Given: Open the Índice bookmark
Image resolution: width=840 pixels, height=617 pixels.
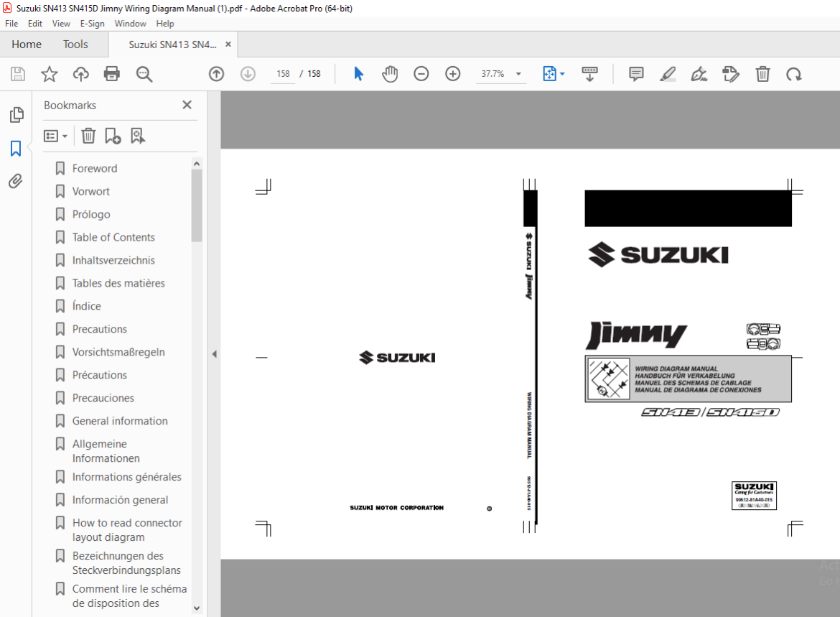Looking at the screenshot, I should tap(86, 306).
